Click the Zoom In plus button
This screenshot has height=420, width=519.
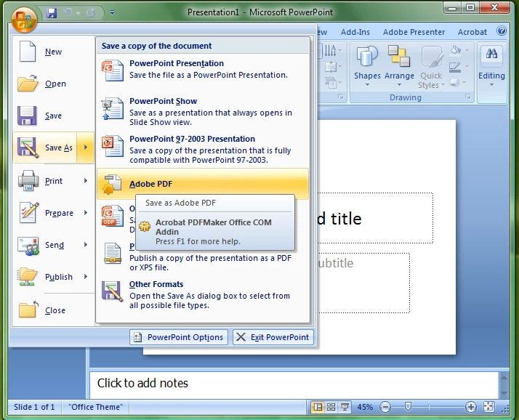[471, 407]
